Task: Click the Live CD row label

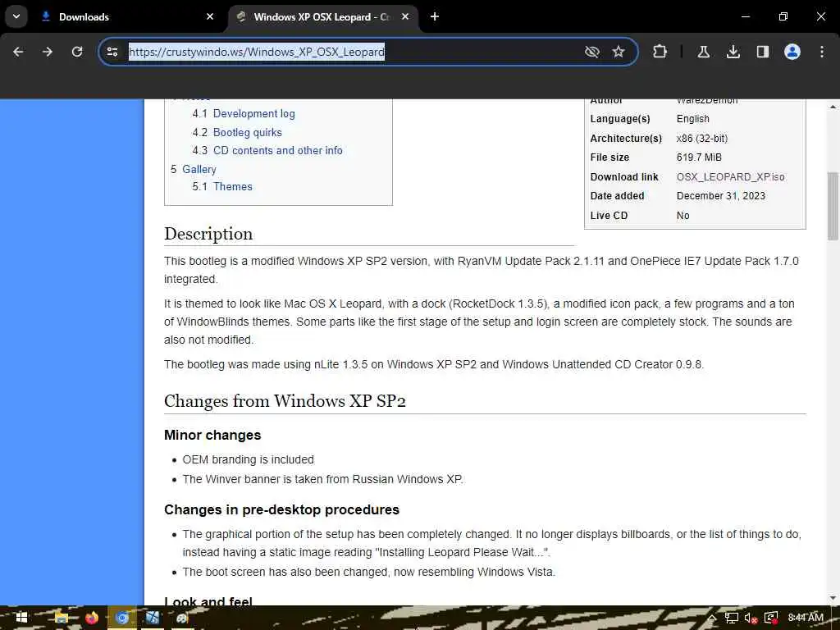Action: pos(609,216)
